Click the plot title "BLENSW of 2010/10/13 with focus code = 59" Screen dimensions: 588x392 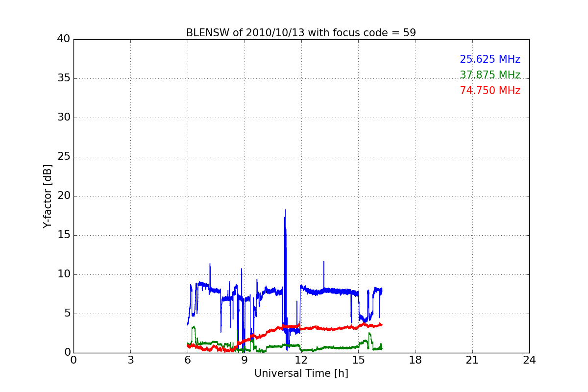click(301, 33)
